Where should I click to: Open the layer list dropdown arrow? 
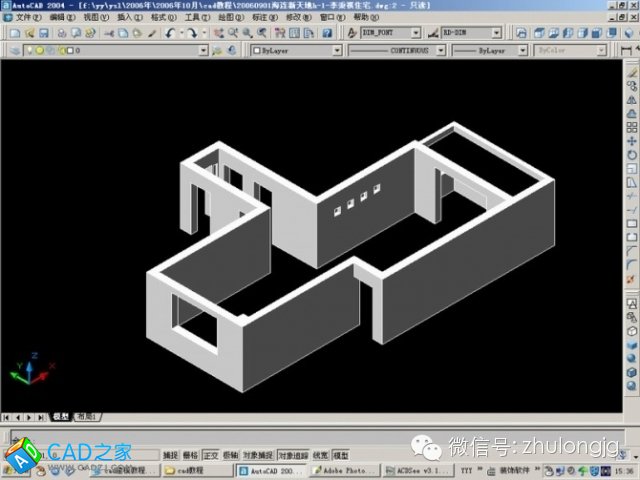[203, 51]
